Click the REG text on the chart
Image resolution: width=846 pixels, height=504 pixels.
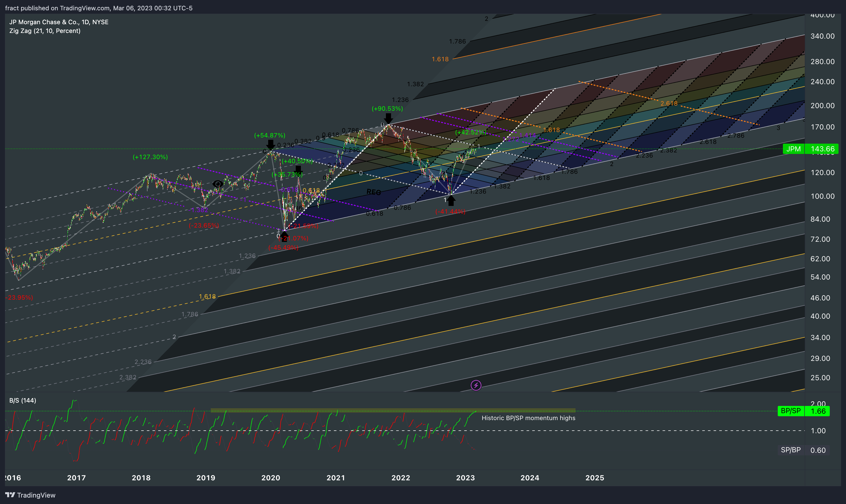coord(374,192)
